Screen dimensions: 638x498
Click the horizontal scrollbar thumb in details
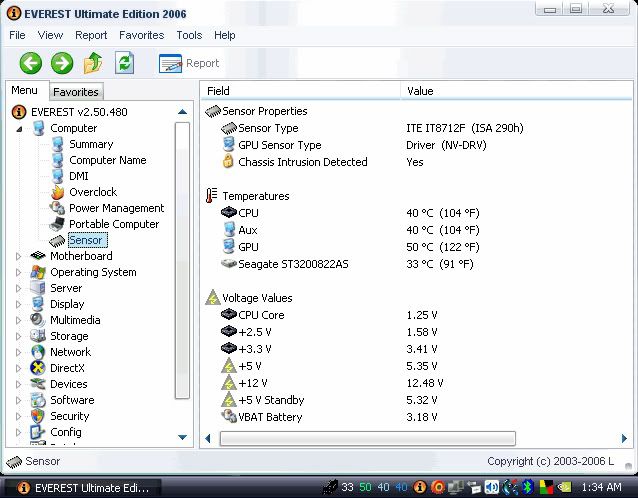(x=368, y=438)
